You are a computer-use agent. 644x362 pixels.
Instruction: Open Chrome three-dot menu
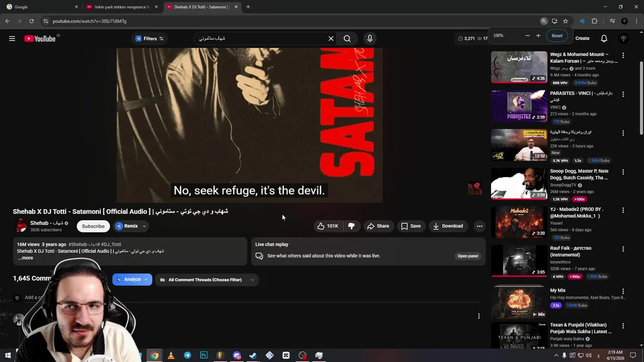tap(636, 21)
